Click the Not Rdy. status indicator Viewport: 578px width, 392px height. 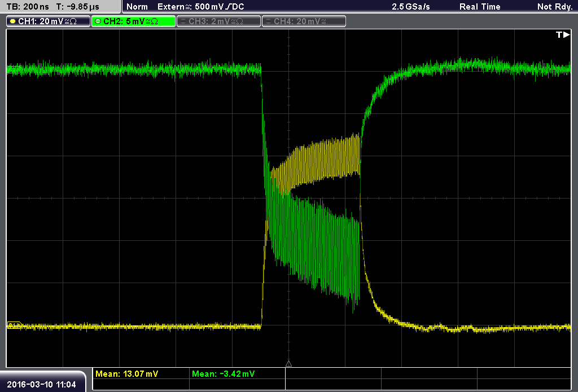pos(555,7)
